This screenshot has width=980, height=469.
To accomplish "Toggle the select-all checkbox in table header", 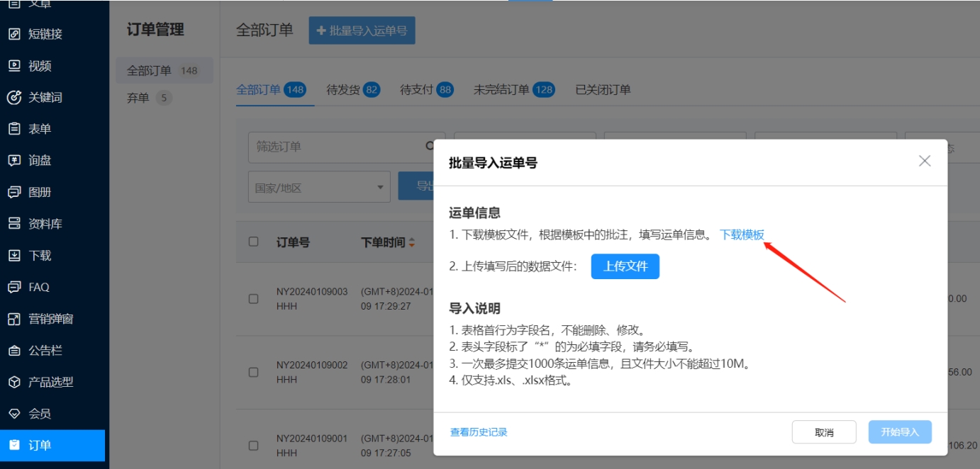I will click(x=254, y=242).
